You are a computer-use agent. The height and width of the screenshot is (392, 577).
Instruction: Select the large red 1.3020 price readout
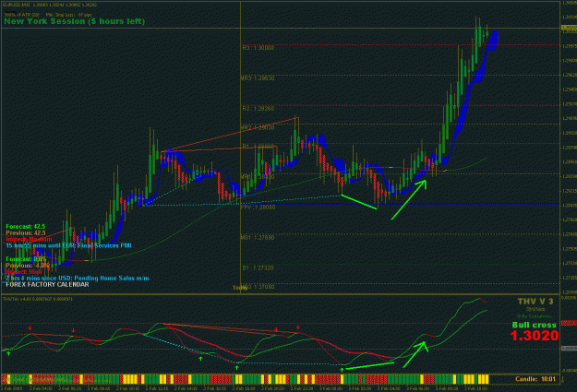click(535, 336)
